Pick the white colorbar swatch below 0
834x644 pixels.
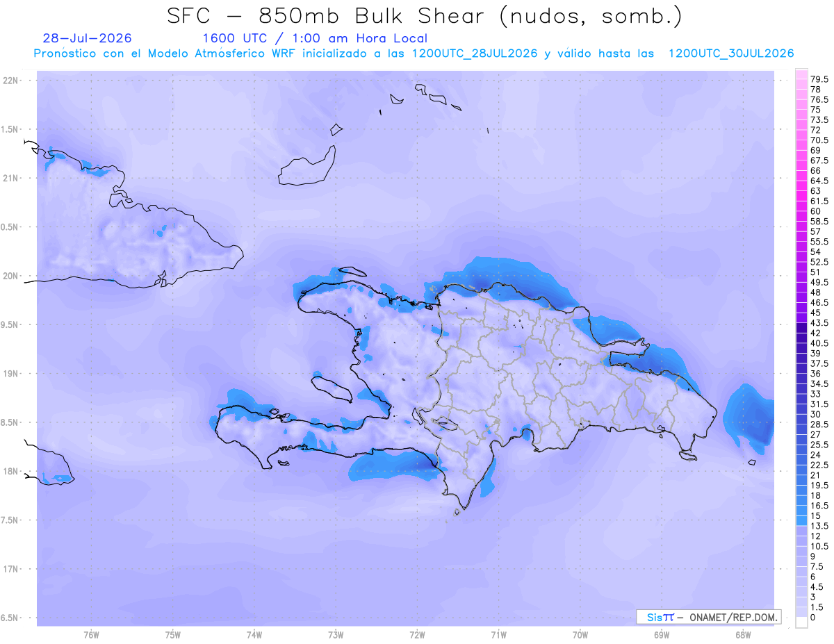click(801, 622)
